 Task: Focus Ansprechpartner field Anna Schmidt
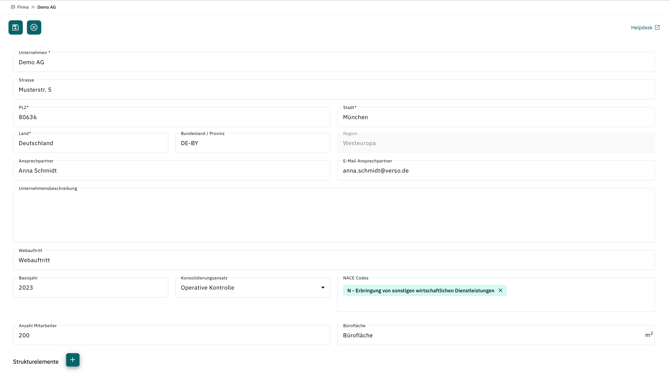tap(172, 170)
